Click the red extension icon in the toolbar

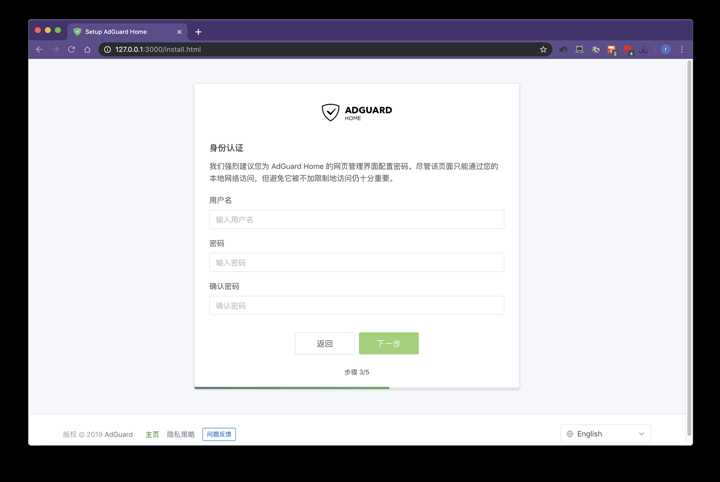pyautogui.click(x=628, y=50)
